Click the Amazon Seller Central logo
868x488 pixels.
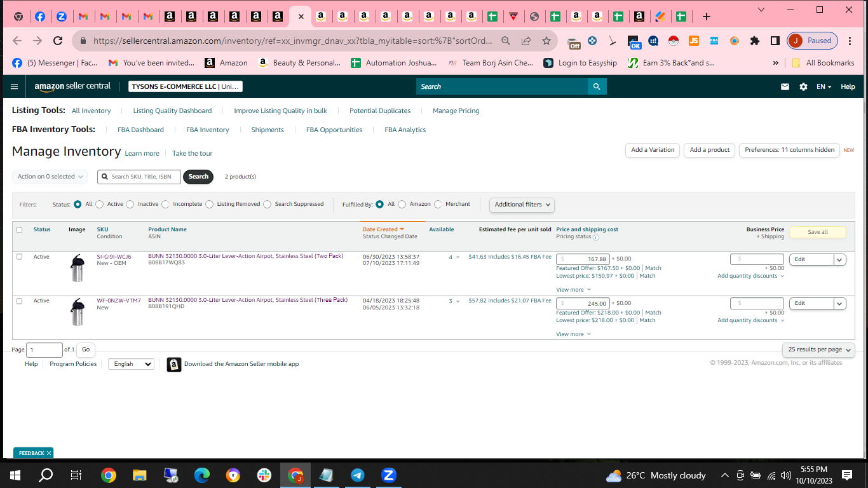72,86
